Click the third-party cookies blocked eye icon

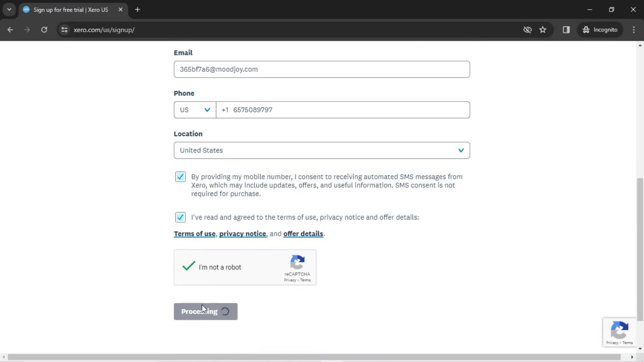[527, 30]
